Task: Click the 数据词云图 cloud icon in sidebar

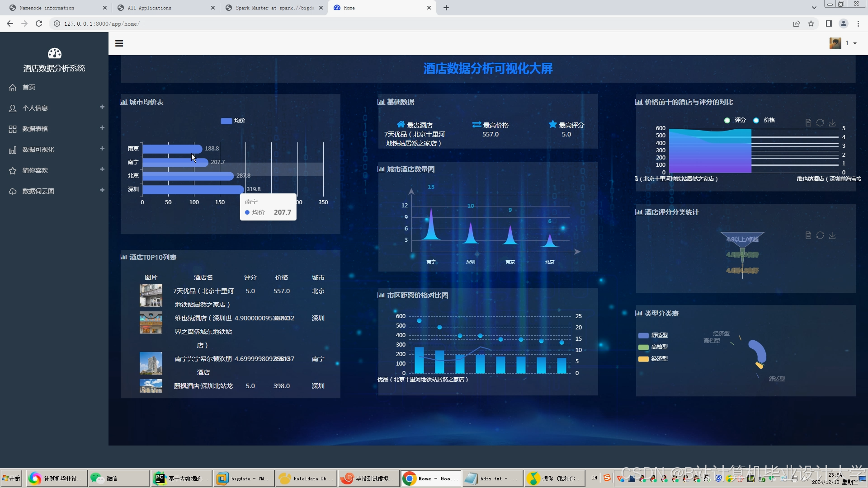Action: (x=12, y=191)
